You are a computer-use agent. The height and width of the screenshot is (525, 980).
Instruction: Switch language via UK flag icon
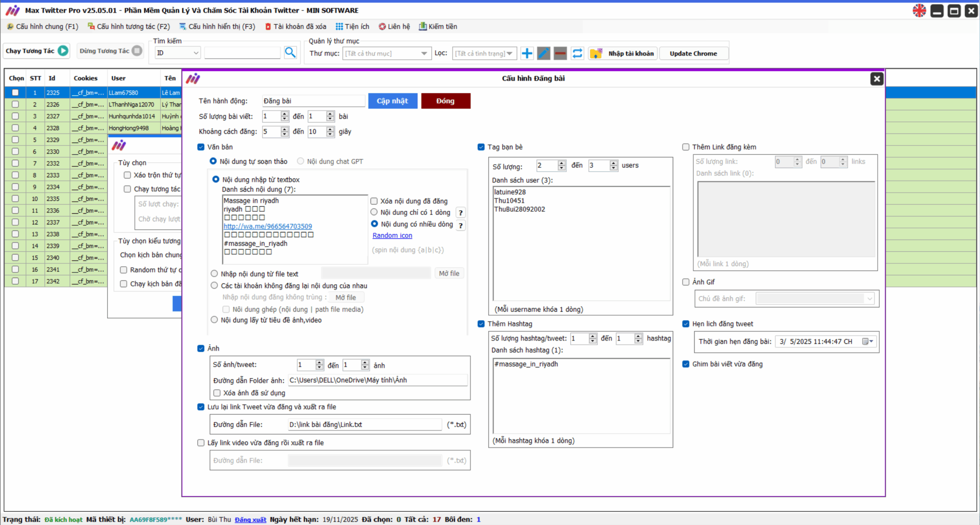pos(919,11)
